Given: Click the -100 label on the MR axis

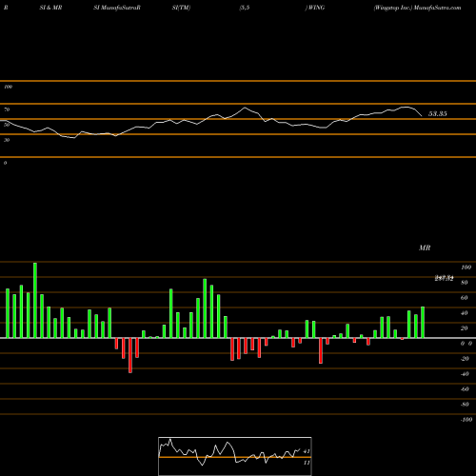Looking at the screenshot, I should click(466, 420).
